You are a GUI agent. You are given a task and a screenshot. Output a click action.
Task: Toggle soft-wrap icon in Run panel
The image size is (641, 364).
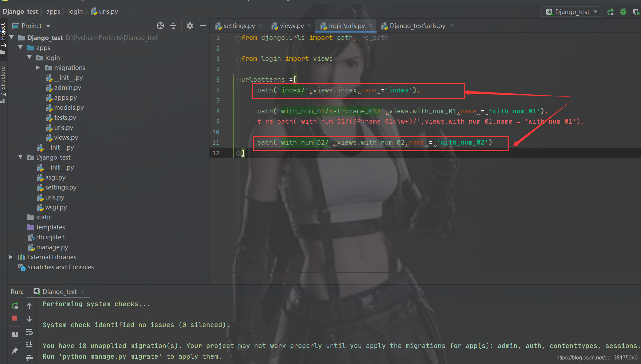pos(29,332)
